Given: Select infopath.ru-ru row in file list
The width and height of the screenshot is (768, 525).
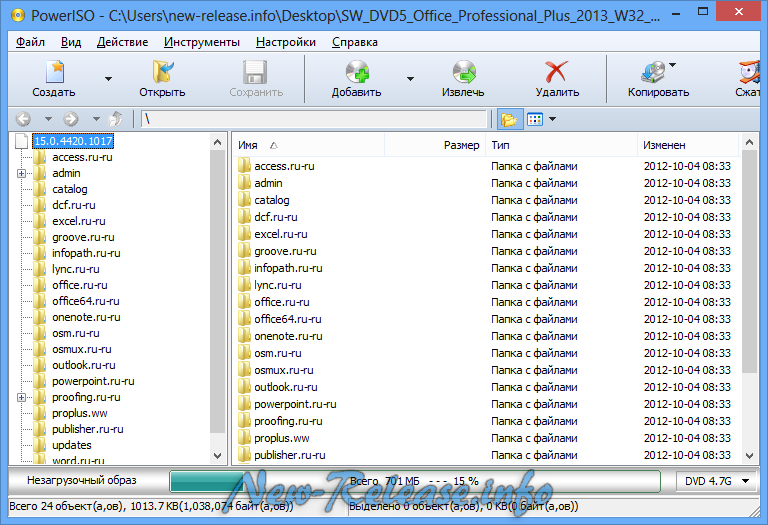Looking at the screenshot, I should (x=485, y=268).
